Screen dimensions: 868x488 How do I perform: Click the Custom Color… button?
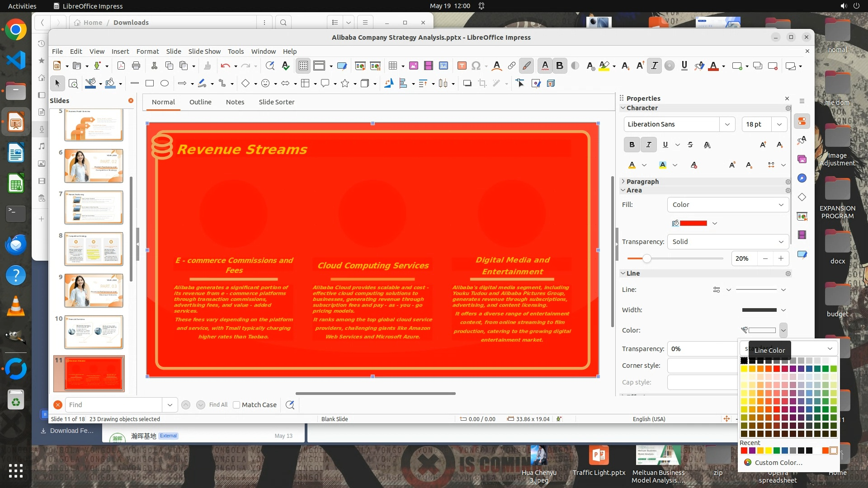[778, 463]
